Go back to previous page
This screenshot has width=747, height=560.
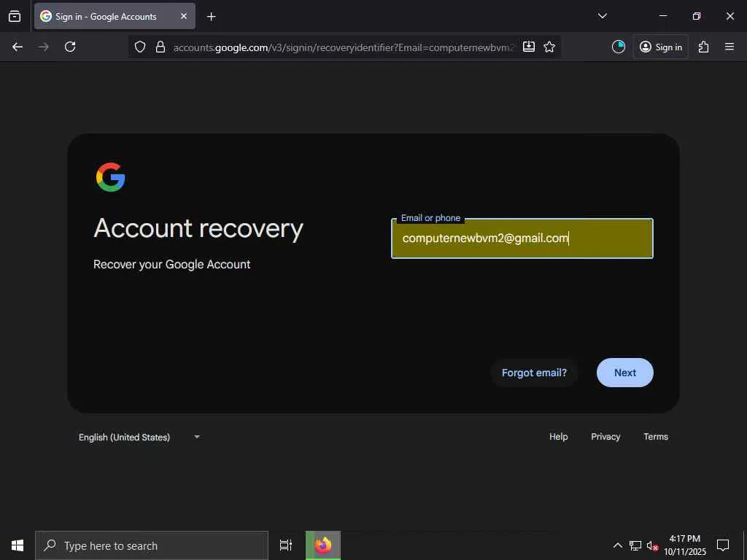click(x=18, y=47)
